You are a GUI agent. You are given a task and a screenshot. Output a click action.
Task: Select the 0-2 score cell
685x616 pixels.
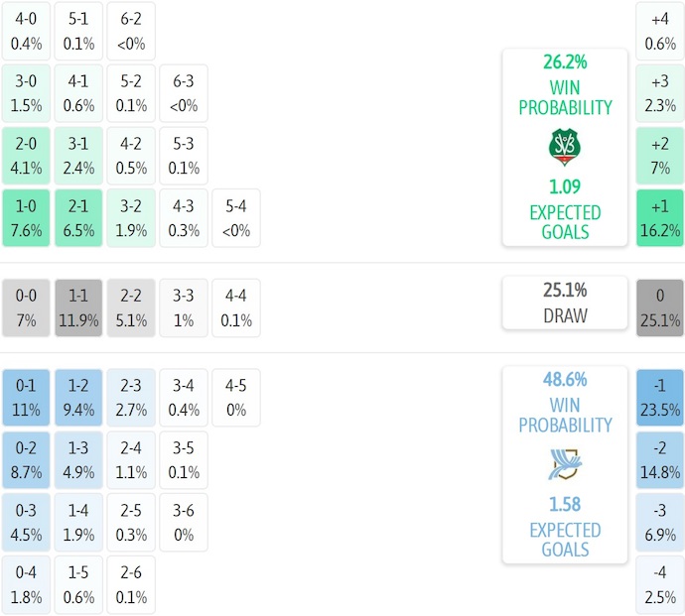26,459
